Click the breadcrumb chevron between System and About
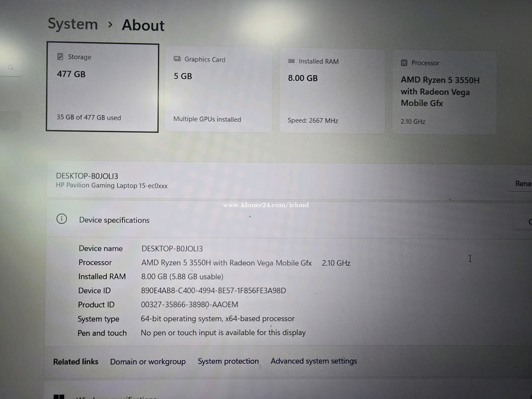The image size is (532, 399). [x=110, y=24]
